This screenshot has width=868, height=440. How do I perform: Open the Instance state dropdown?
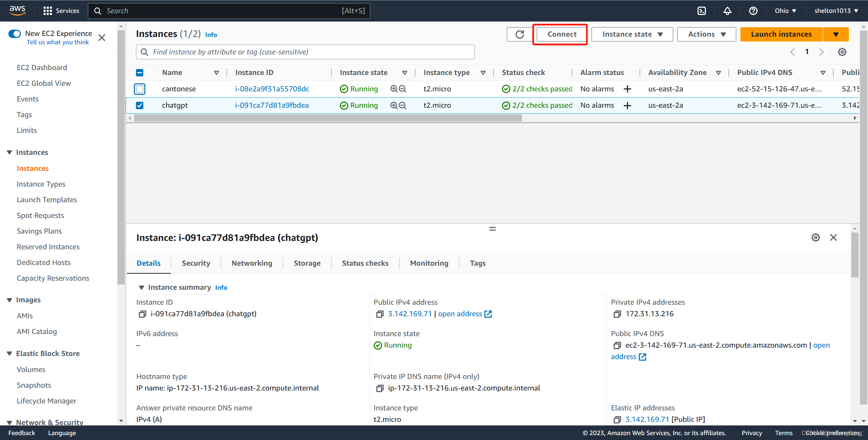click(632, 34)
